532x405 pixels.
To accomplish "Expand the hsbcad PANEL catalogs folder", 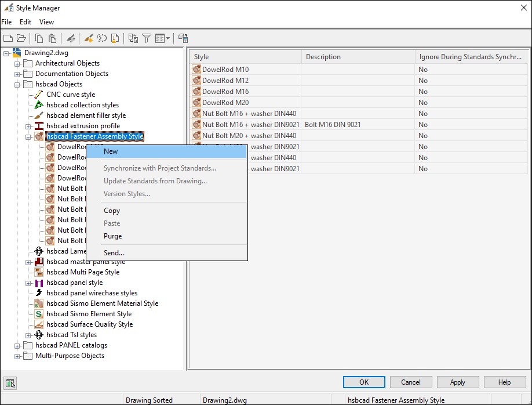I will [x=17, y=346].
